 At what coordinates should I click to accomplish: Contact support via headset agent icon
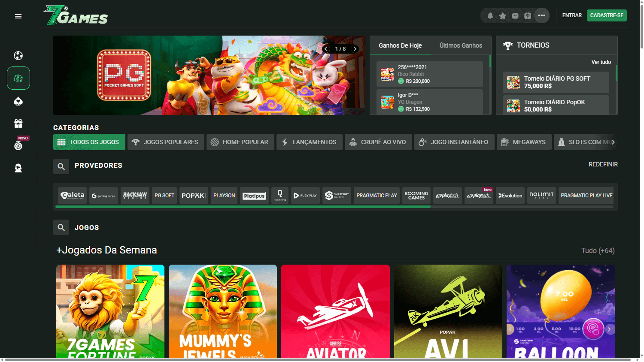pyautogui.click(x=18, y=168)
